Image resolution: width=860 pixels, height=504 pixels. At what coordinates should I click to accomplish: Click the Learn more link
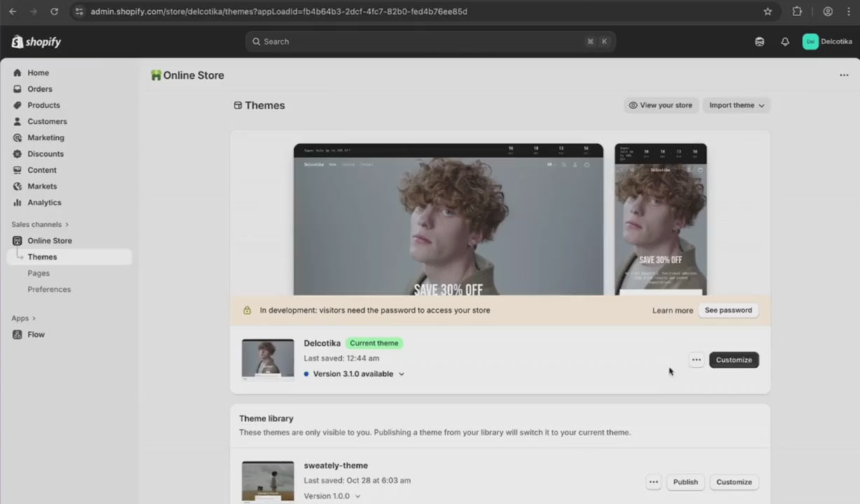coord(672,310)
